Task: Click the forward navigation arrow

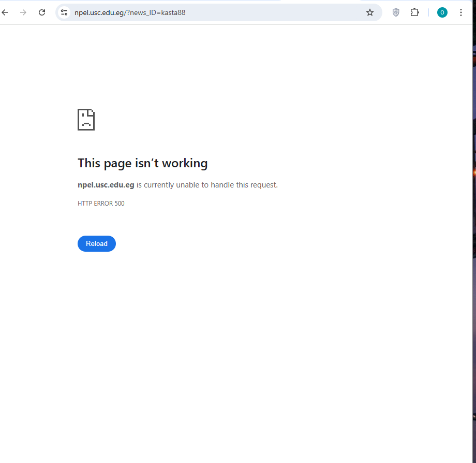Action: tap(23, 12)
